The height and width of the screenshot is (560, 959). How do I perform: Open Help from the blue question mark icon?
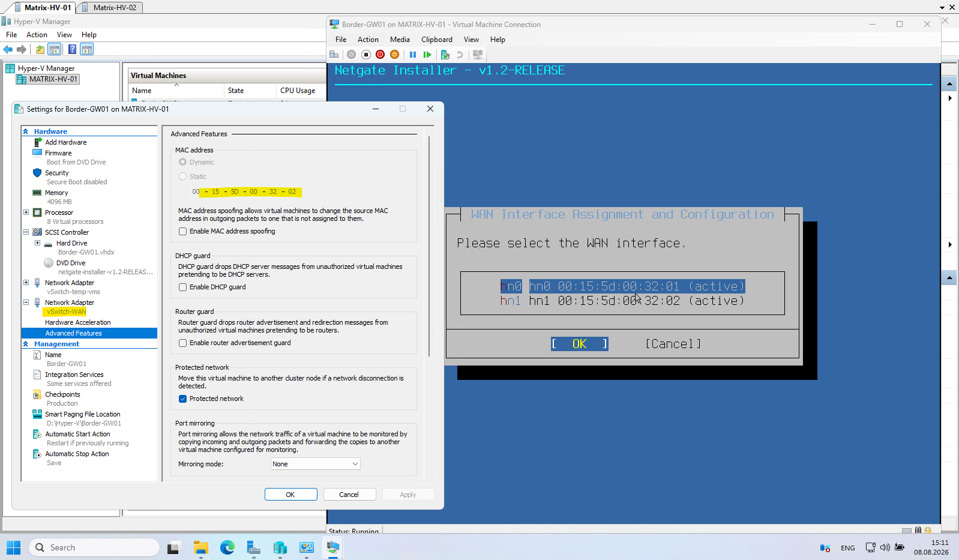click(x=72, y=49)
